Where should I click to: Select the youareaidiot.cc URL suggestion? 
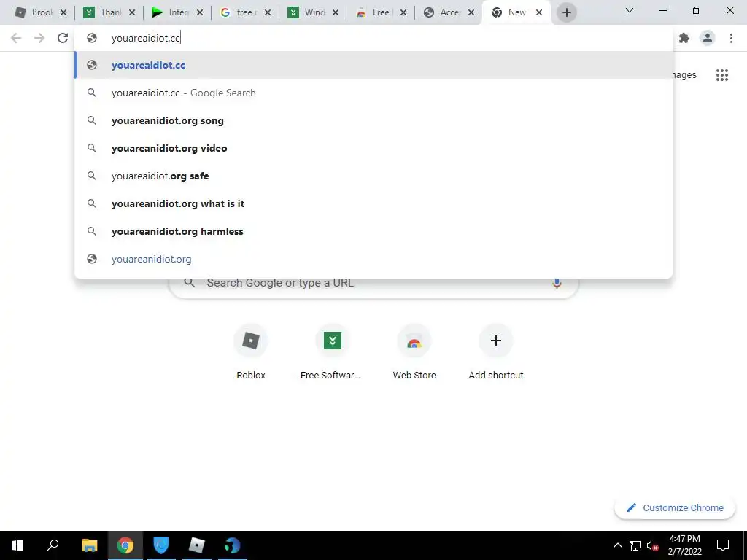[373, 65]
